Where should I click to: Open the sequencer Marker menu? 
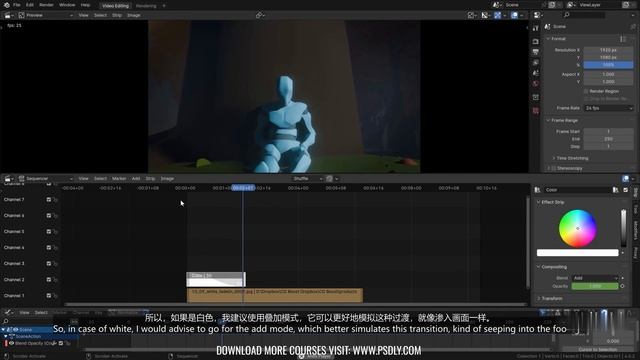click(119, 179)
